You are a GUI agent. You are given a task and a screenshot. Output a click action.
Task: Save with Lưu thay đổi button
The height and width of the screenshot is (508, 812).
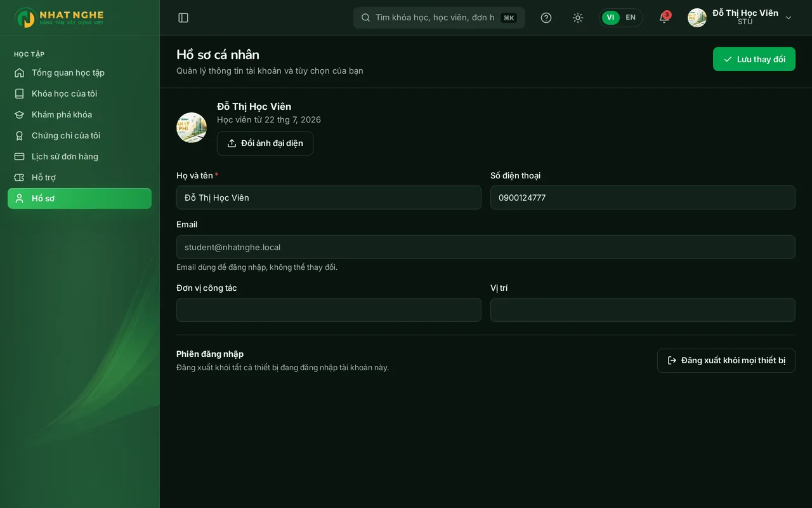coord(754,59)
